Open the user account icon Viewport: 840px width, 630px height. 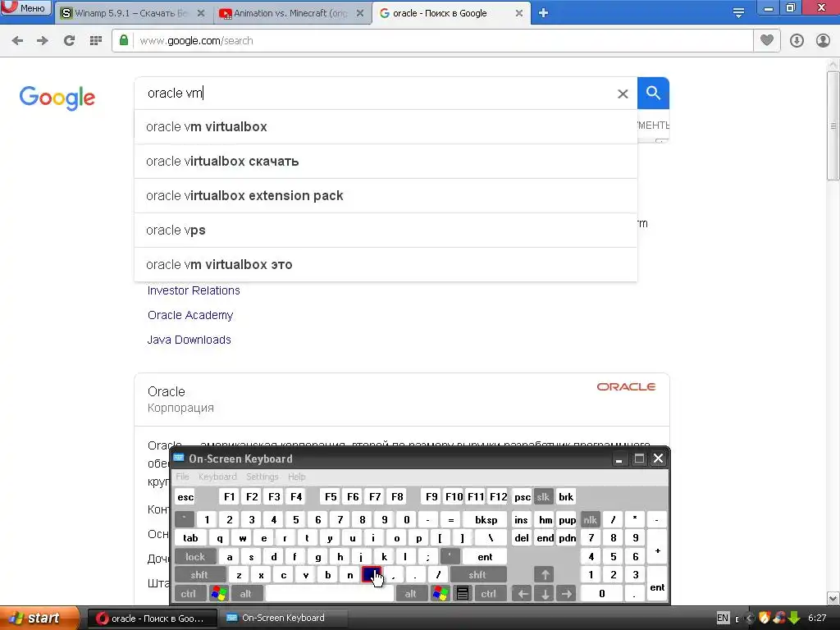point(823,41)
